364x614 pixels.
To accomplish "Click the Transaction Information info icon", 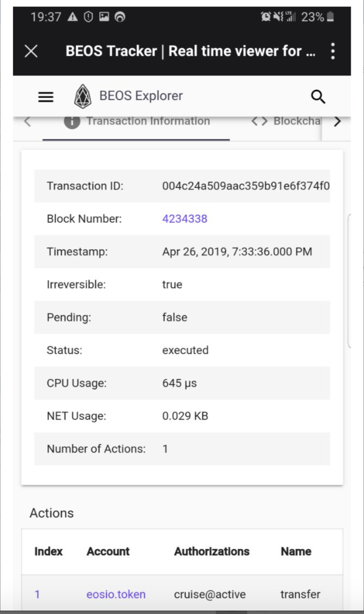I will (72, 122).
